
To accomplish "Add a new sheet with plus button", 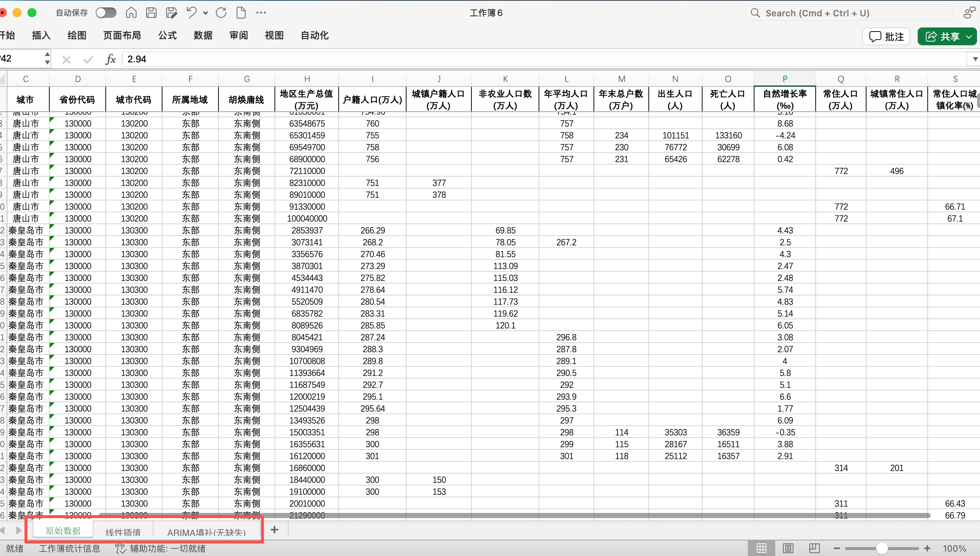I will (274, 530).
